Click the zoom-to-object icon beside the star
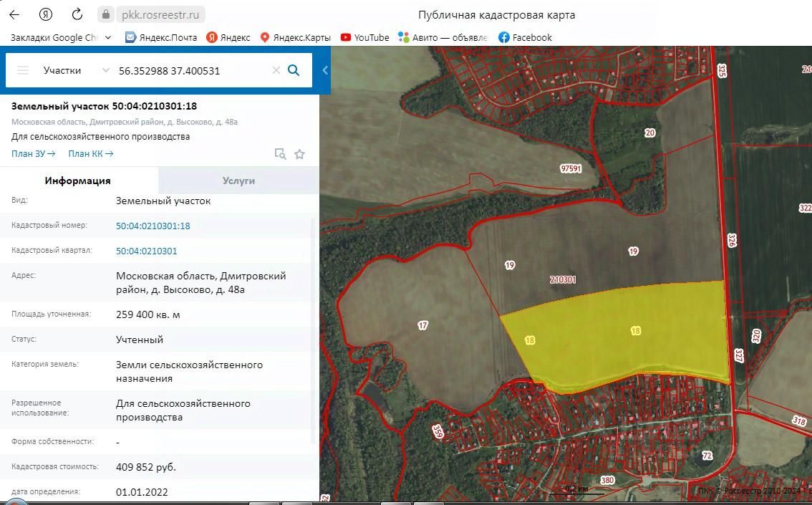The width and height of the screenshot is (812, 505). (280, 154)
